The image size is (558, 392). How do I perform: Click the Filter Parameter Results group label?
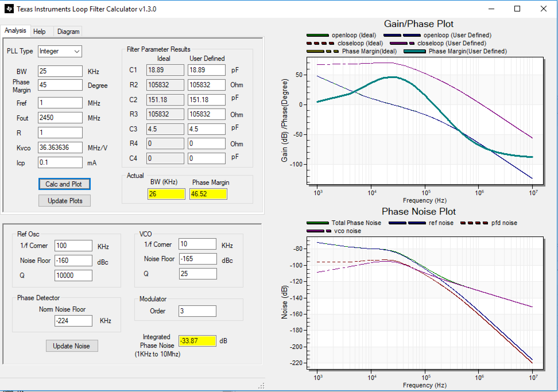coord(158,49)
